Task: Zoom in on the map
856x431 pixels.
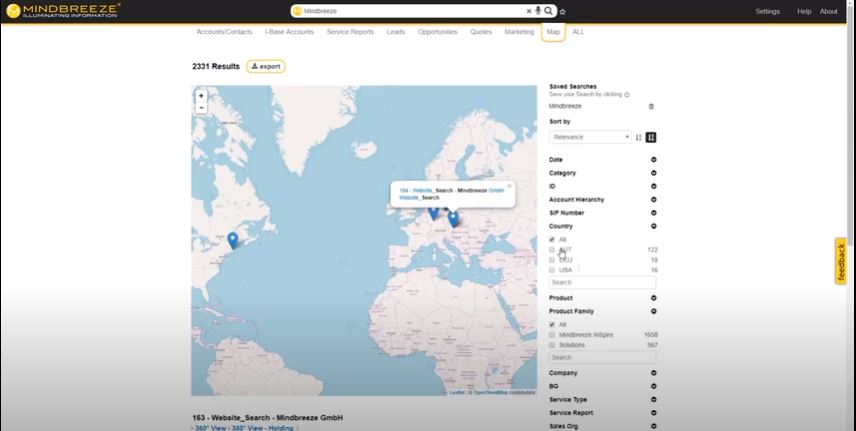Action: (x=201, y=96)
